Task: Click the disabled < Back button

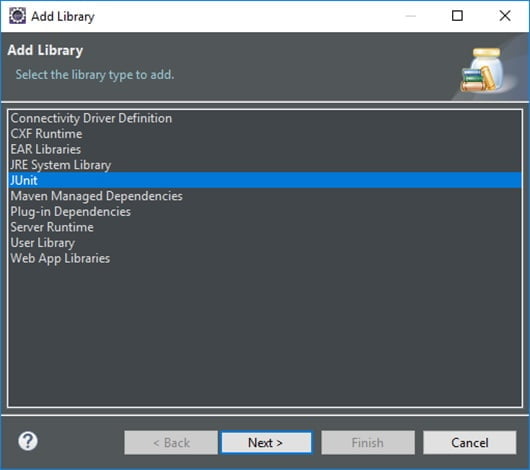Action: tap(171, 443)
